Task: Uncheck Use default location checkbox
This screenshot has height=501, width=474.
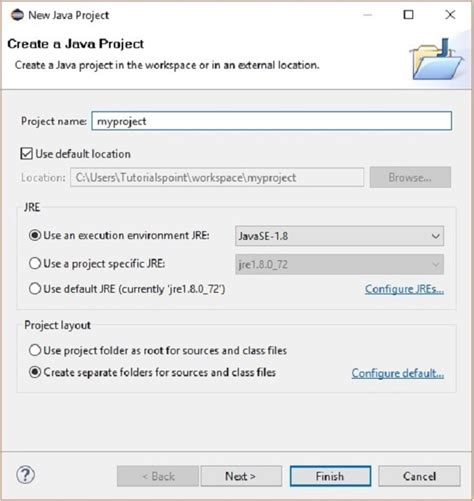Action: 26,154
